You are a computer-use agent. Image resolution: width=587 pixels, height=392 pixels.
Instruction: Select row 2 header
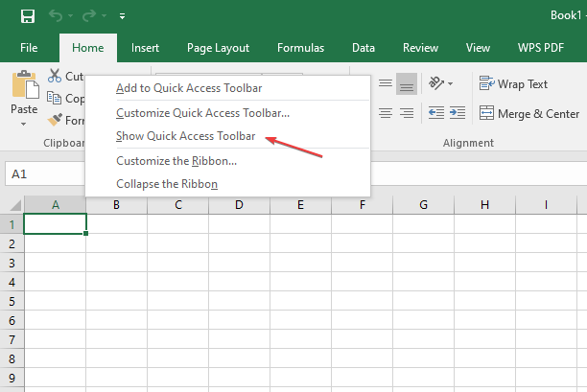(12, 243)
